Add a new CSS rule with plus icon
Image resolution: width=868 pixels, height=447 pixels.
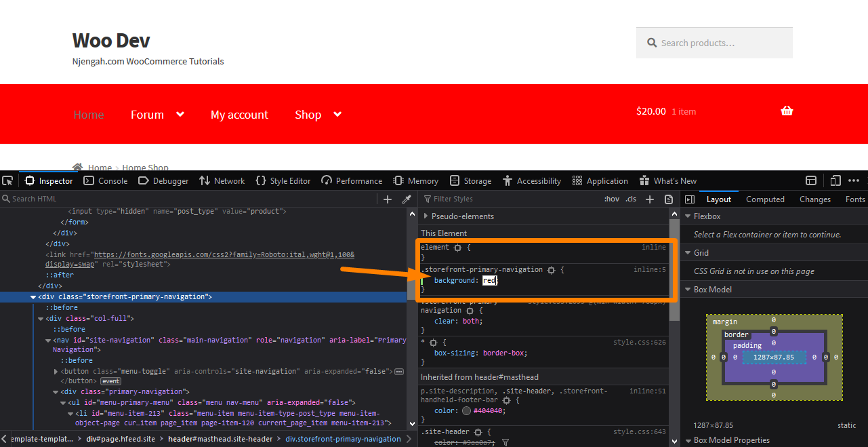click(650, 199)
